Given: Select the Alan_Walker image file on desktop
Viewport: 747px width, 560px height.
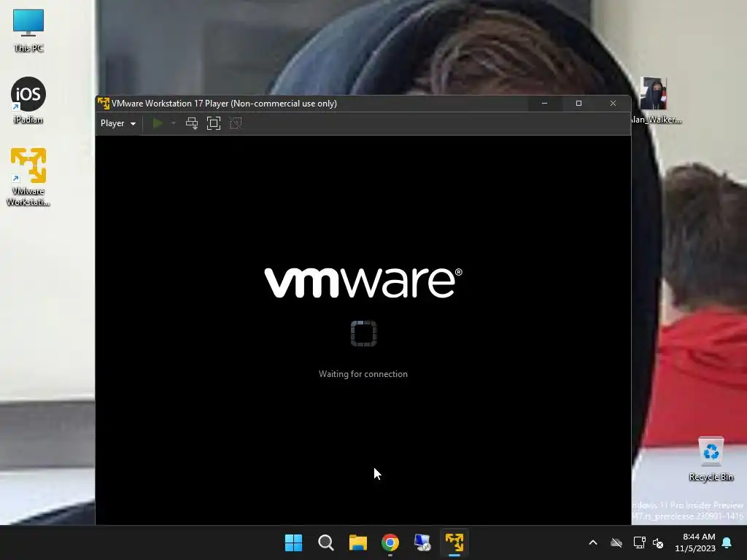Looking at the screenshot, I should pos(654,101).
